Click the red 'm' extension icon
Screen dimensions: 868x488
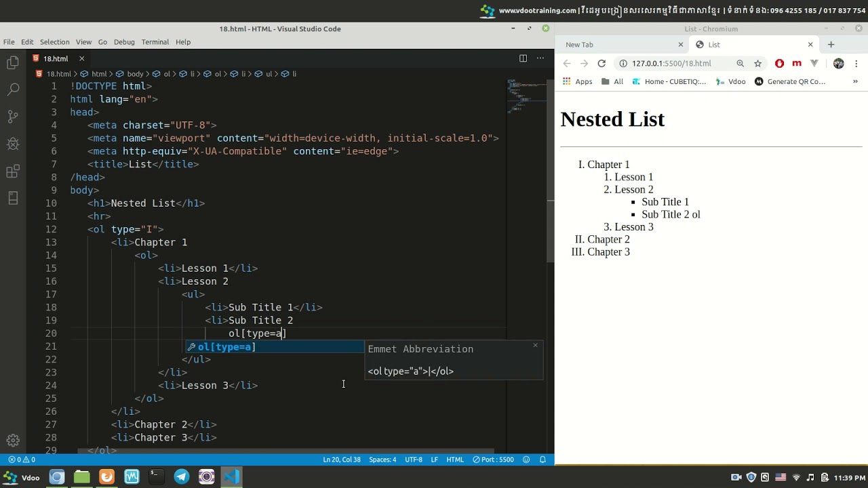797,63
